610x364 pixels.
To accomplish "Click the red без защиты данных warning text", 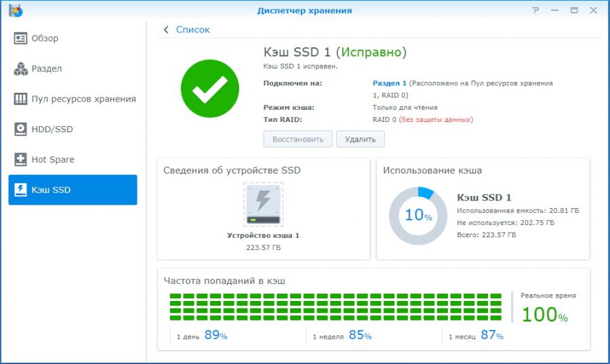I will [436, 119].
